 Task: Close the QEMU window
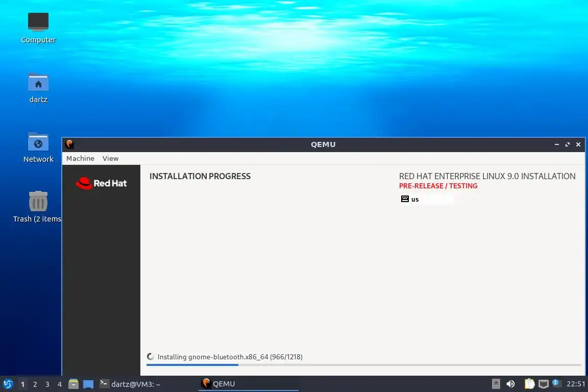578,144
